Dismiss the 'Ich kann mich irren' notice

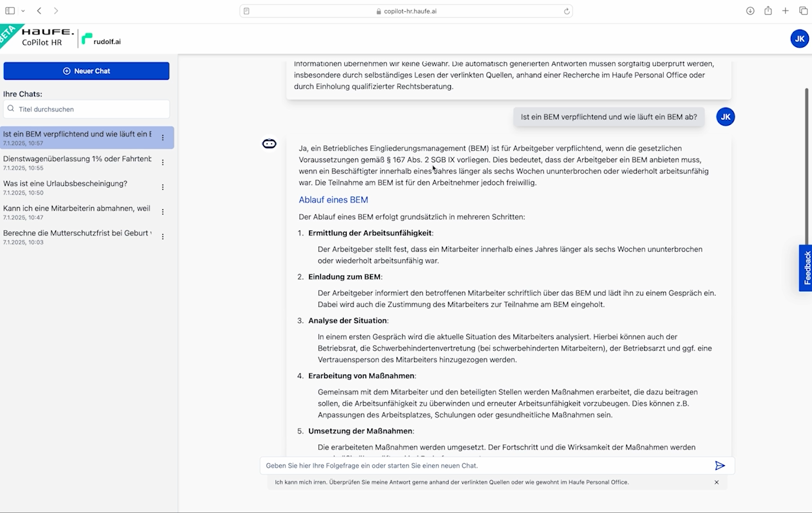tap(717, 482)
